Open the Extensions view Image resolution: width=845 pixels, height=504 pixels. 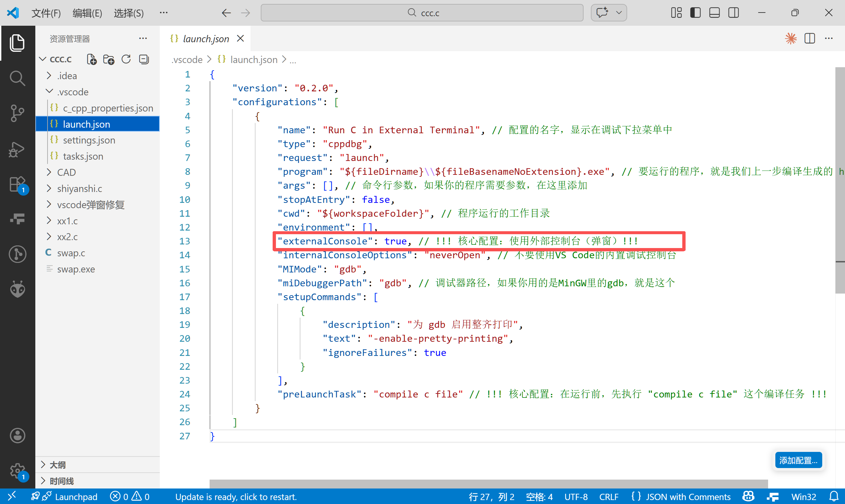(x=17, y=184)
